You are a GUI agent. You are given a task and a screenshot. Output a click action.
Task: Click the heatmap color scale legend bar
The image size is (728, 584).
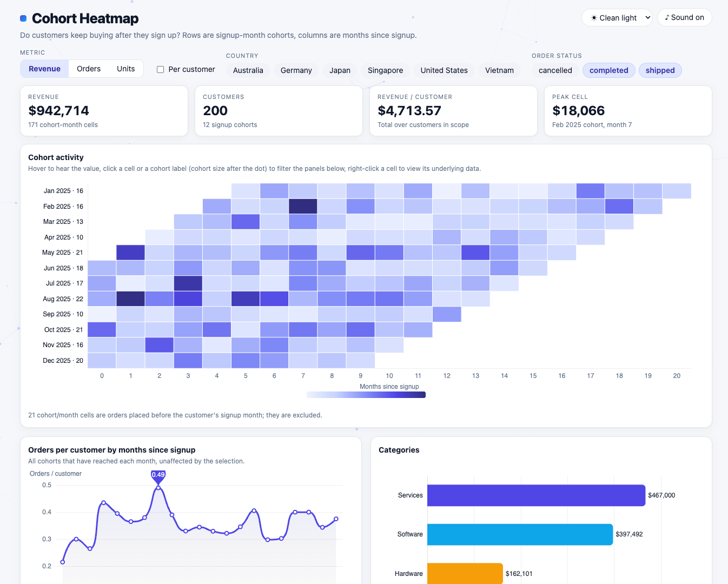[x=366, y=395]
